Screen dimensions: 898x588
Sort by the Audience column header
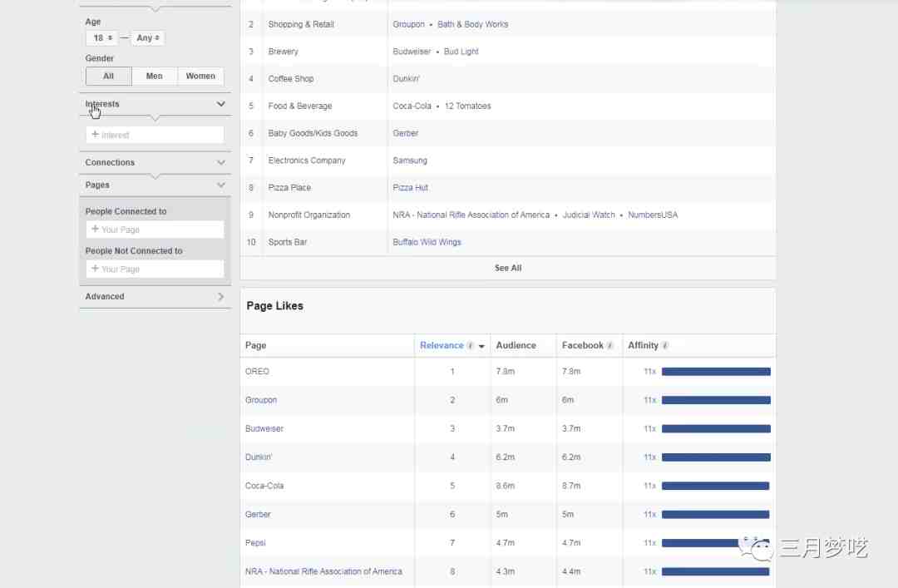[x=516, y=346]
